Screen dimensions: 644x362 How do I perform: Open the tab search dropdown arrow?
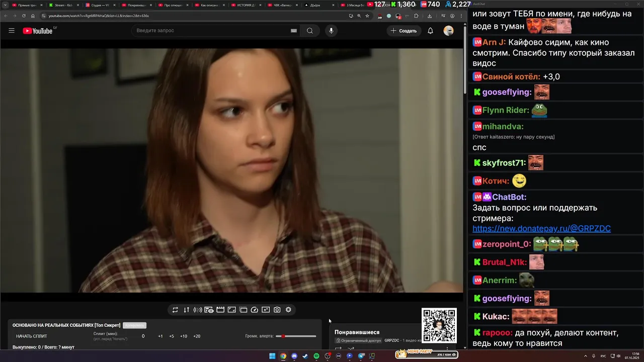tap(5, 5)
